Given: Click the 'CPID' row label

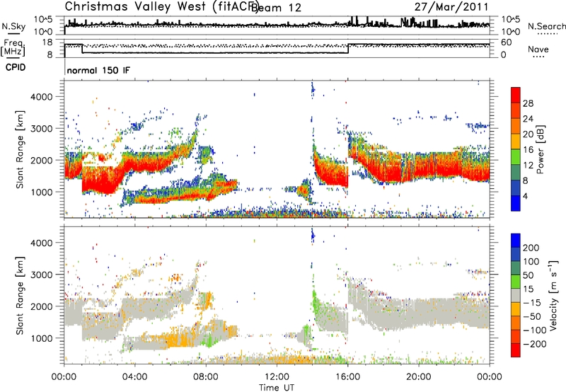Looking at the screenshot, I should (x=16, y=67).
